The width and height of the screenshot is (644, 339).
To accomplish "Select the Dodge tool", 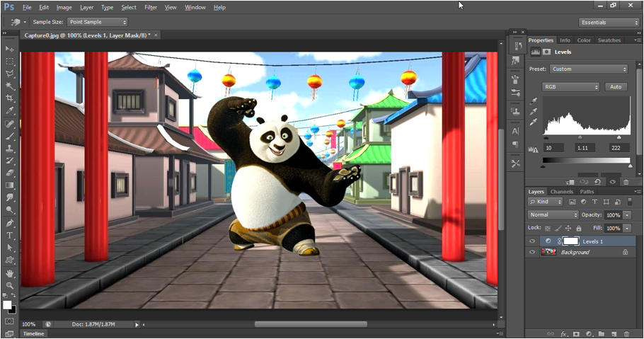I will (x=9, y=210).
